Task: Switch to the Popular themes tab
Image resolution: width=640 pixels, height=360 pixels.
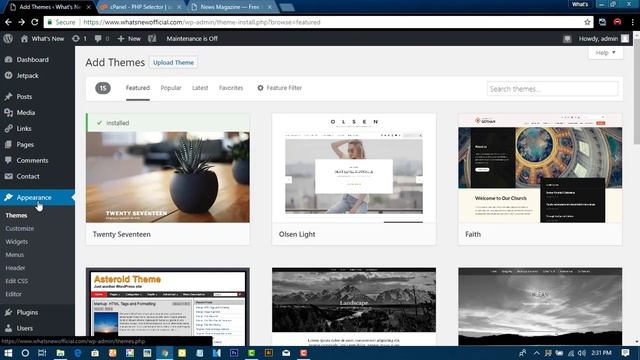Action: [171, 88]
